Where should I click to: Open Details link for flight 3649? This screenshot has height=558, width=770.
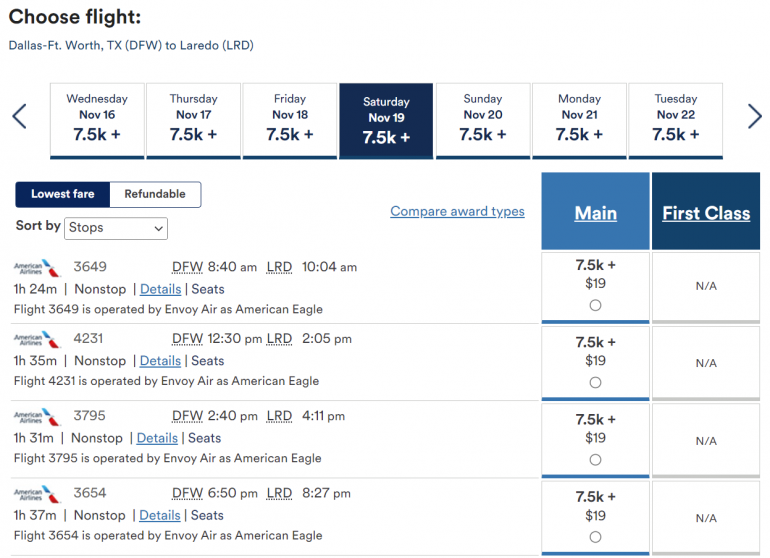(160, 289)
